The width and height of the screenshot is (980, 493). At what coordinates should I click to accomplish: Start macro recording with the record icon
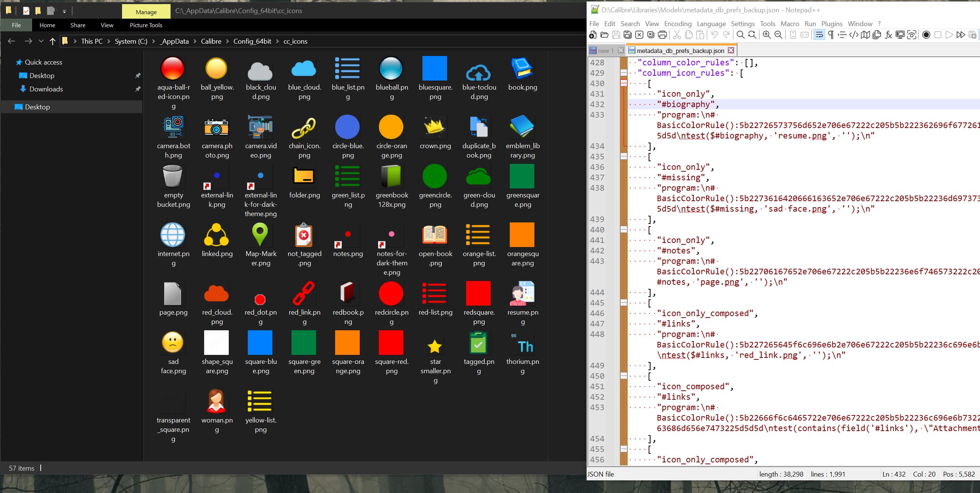pyautogui.click(x=926, y=35)
